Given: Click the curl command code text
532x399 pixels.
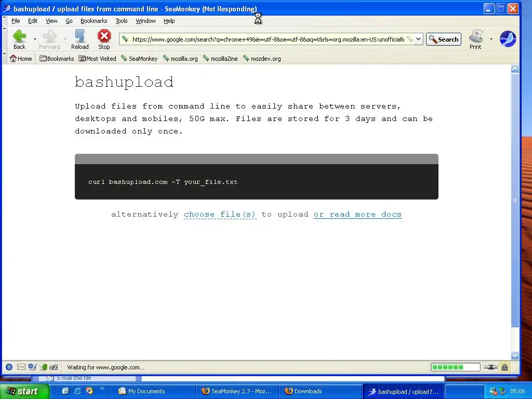Looking at the screenshot, I should [x=163, y=182].
